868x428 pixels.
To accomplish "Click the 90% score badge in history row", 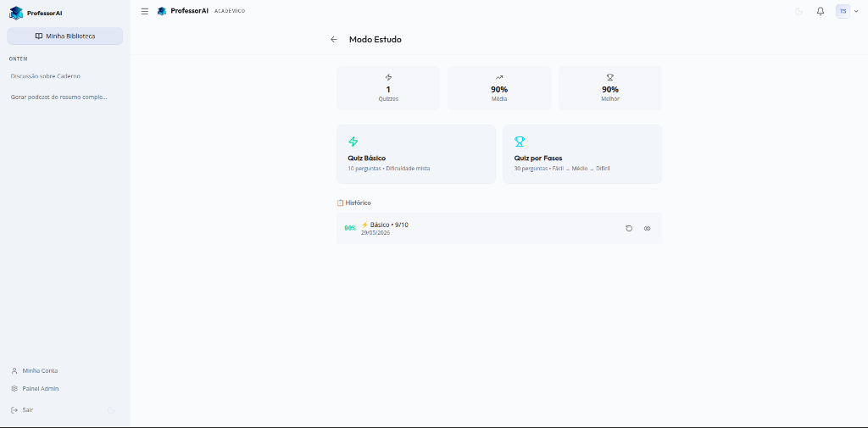I will point(350,228).
